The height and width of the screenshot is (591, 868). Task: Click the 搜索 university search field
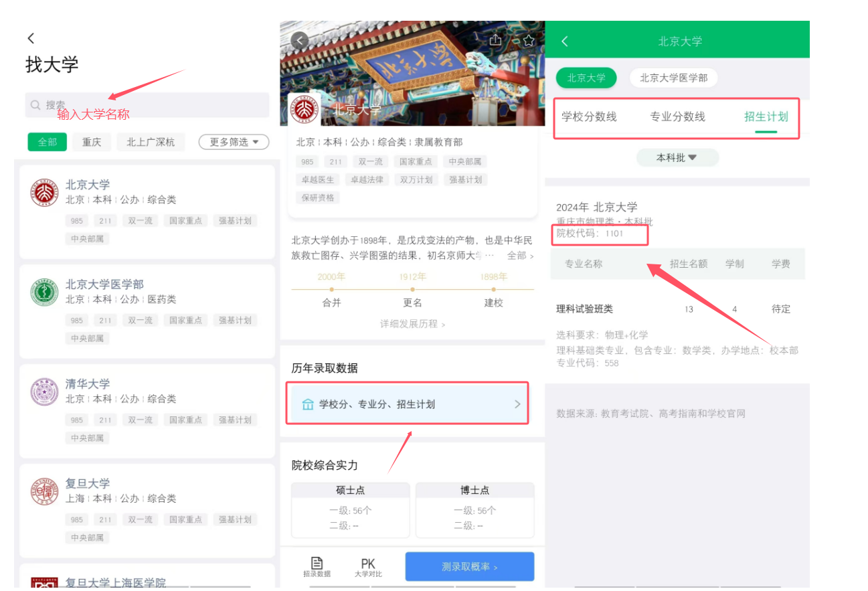point(147,105)
